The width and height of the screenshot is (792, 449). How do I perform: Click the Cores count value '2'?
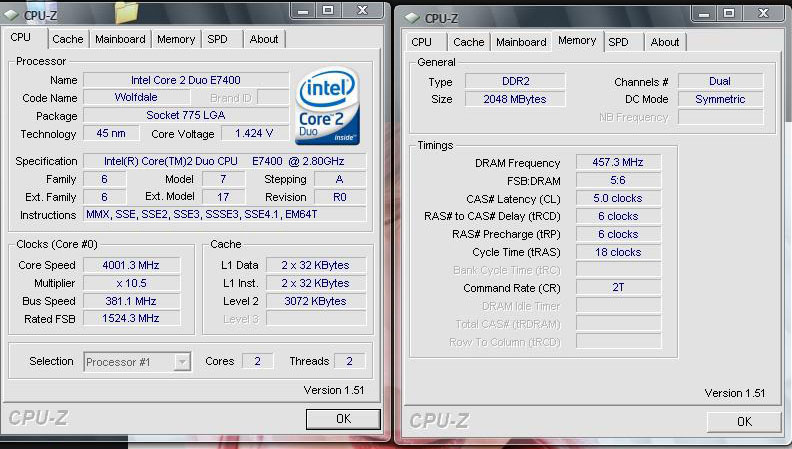pyautogui.click(x=258, y=361)
